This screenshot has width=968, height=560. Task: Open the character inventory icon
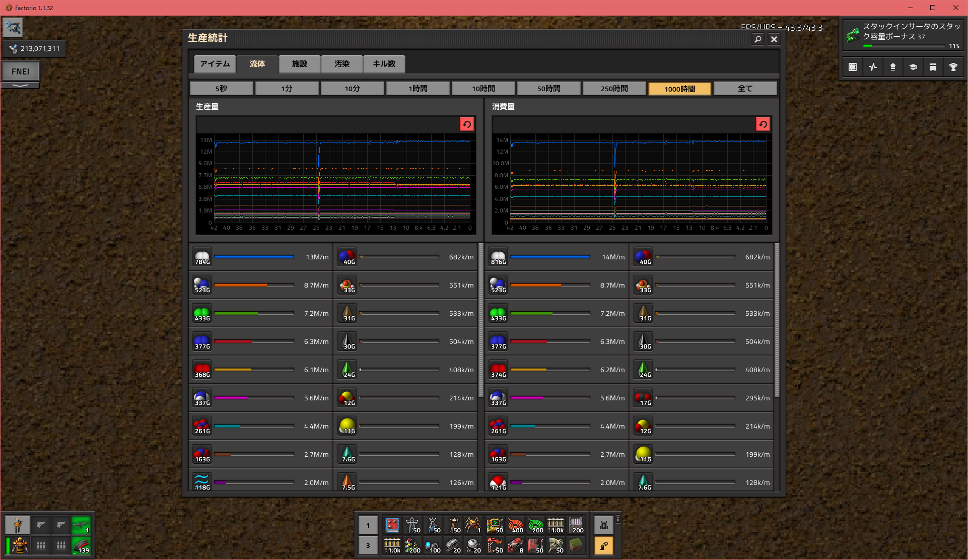click(x=18, y=525)
